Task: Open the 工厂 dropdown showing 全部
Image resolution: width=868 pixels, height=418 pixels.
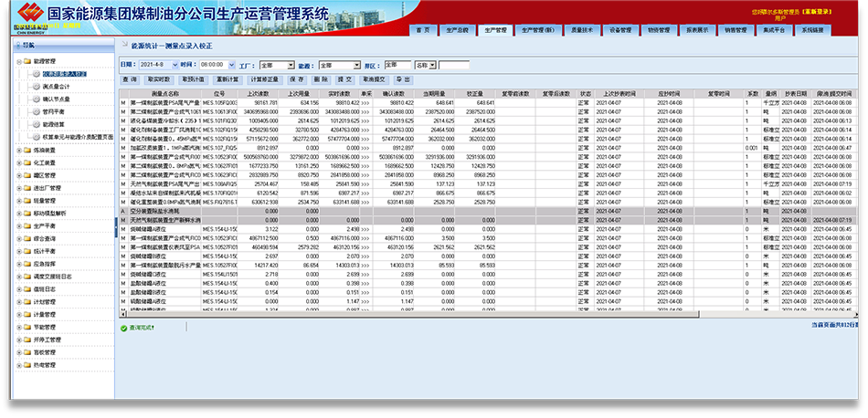Action: coord(277,65)
